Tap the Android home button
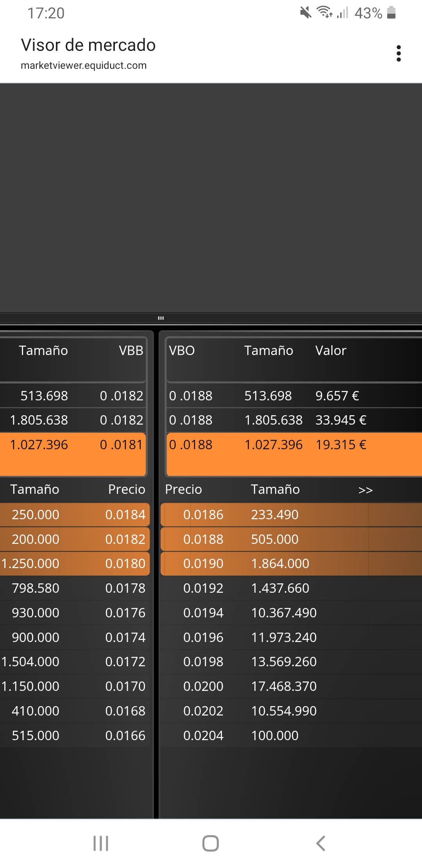The width and height of the screenshot is (422, 868). (211, 843)
